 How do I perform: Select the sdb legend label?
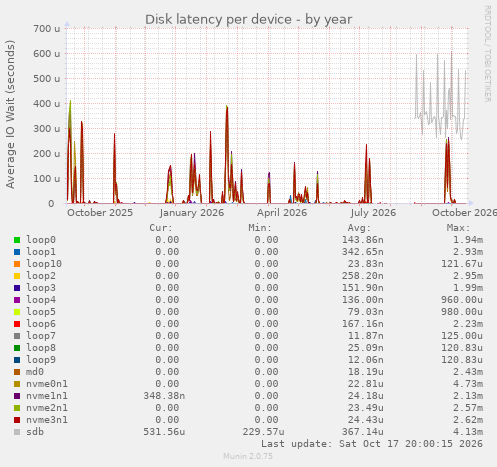pyautogui.click(x=35, y=432)
